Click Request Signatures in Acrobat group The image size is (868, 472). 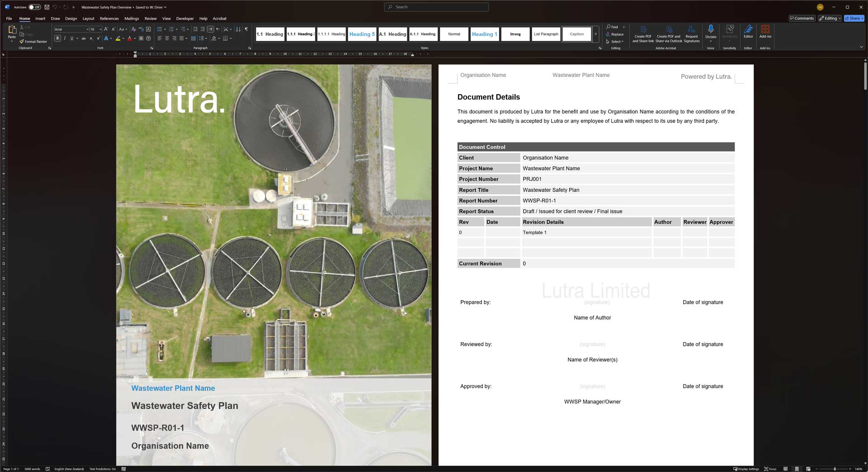click(692, 34)
